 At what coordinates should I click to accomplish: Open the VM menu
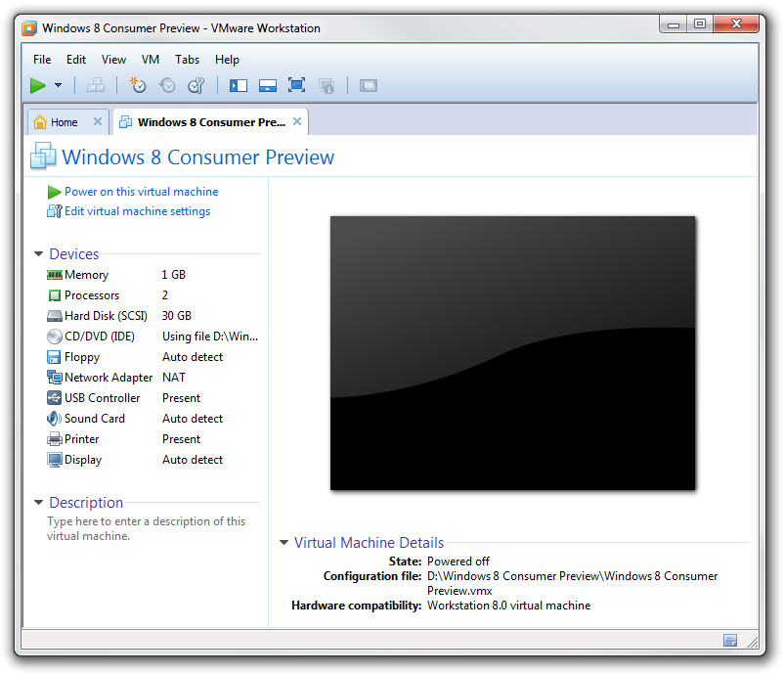pos(150,60)
